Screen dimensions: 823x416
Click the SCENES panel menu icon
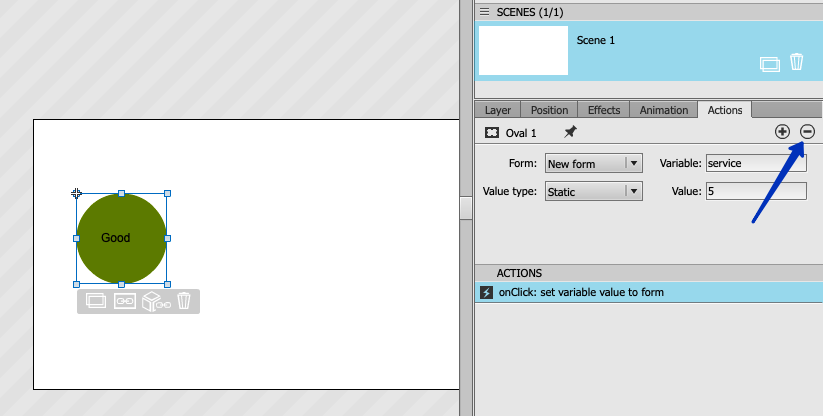(484, 12)
